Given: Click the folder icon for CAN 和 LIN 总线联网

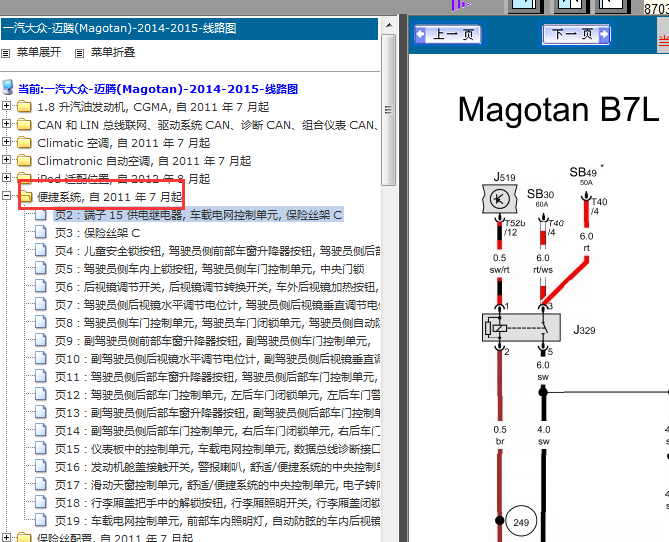Looking at the screenshot, I should (x=24, y=125).
